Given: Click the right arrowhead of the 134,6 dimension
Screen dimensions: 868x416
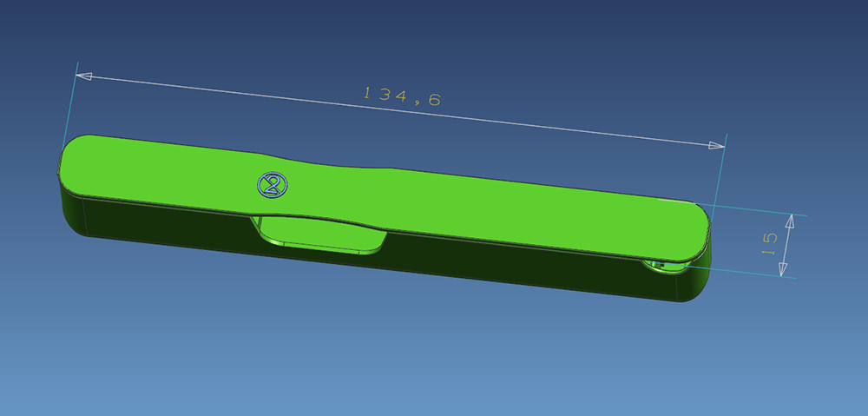Looking at the screenshot, I should 715,146.
